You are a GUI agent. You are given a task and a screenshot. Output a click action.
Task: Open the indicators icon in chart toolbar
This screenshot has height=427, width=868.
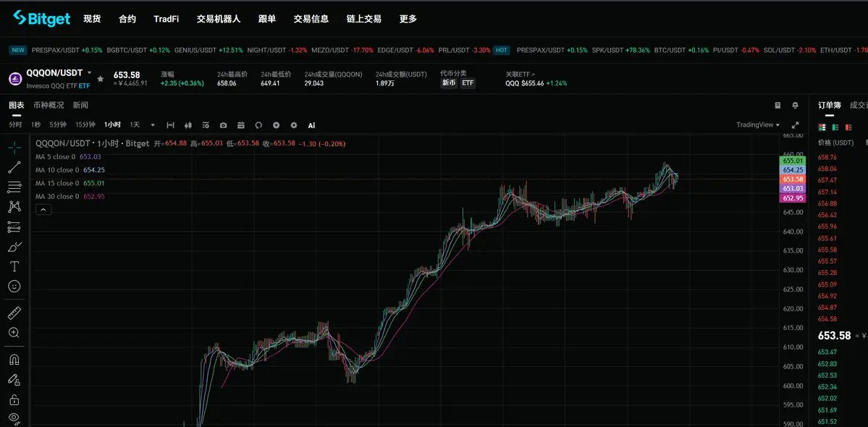tap(206, 125)
